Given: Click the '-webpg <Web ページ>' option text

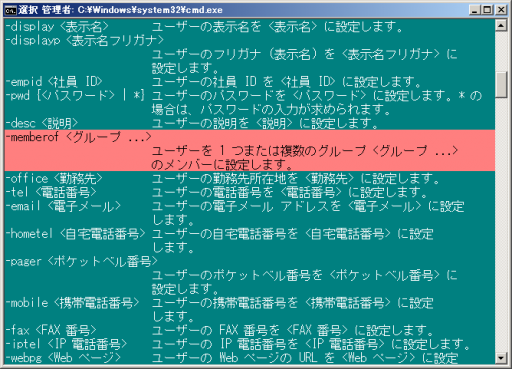Looking at the screenshot, I should click(x=63, y=358).
